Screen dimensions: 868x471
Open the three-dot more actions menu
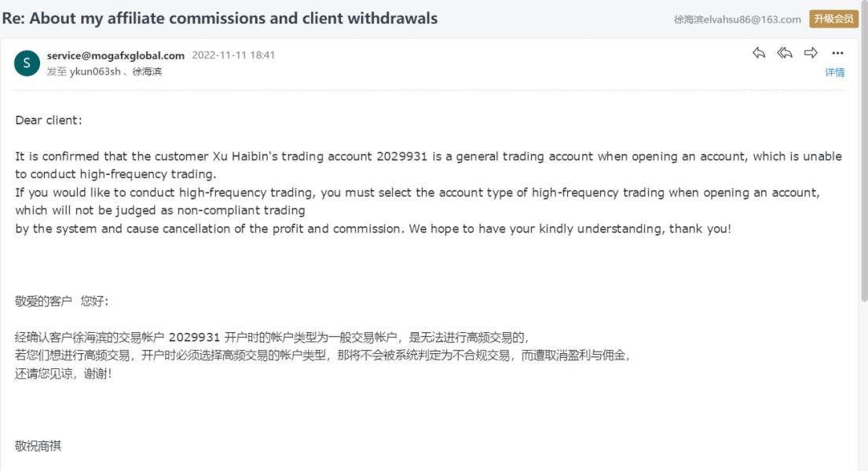click(x=837, y=53)
